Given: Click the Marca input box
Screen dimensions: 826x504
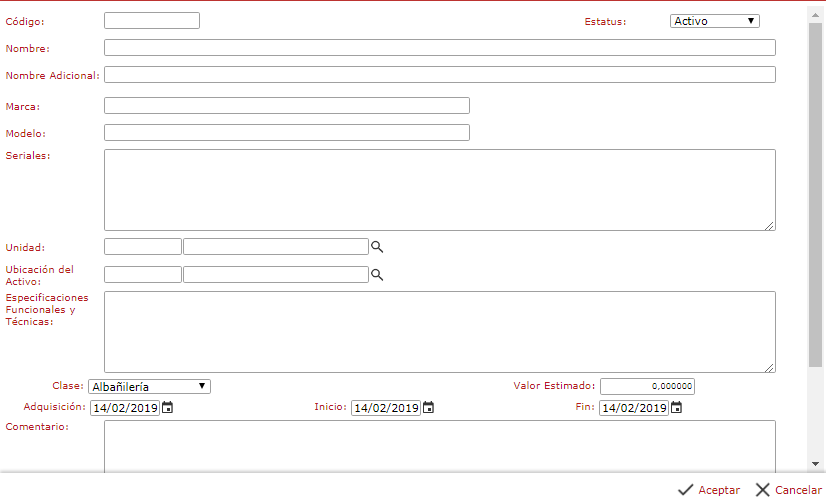Looking at the screenshot, I should click(x=286, y=106).
